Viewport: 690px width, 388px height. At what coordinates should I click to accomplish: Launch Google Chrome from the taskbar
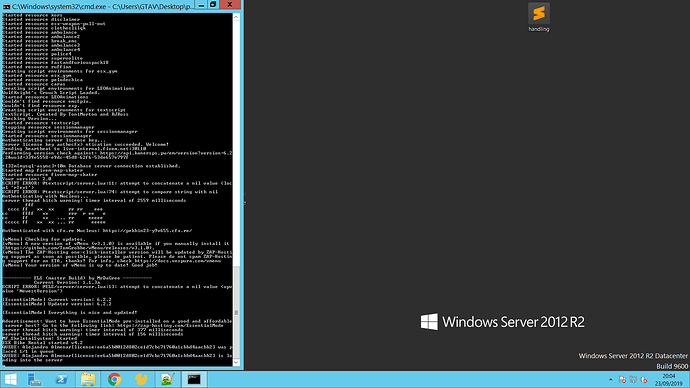click(x=114, y=379)
